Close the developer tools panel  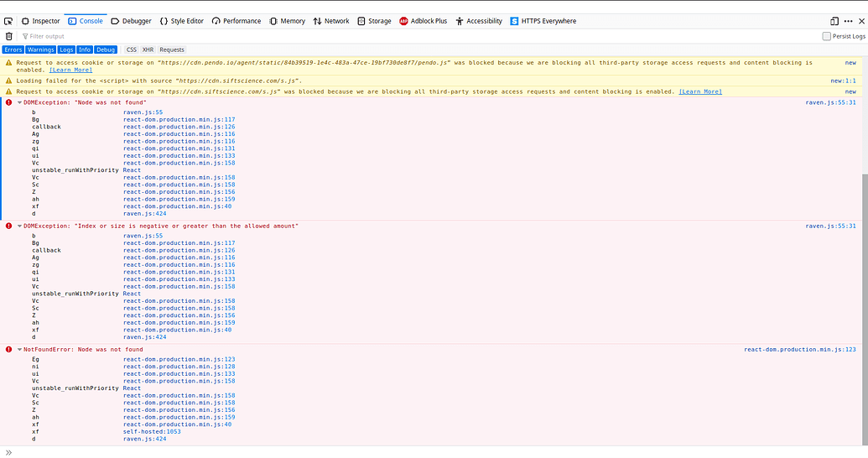(861, 21)
